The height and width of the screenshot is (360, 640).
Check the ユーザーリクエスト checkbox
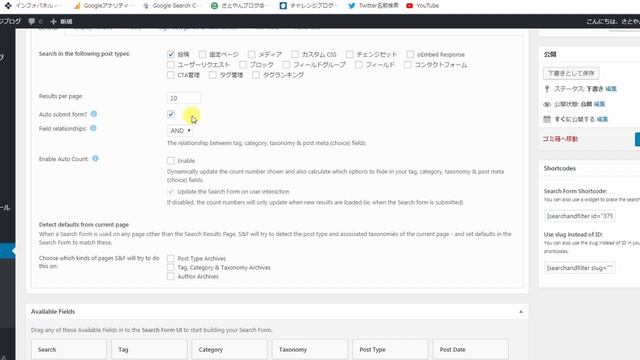click(171, 64)
